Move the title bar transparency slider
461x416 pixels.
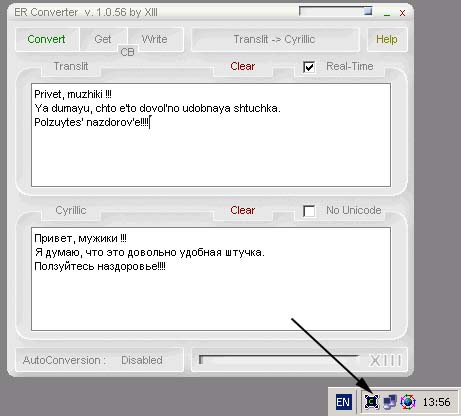[368, 11]
